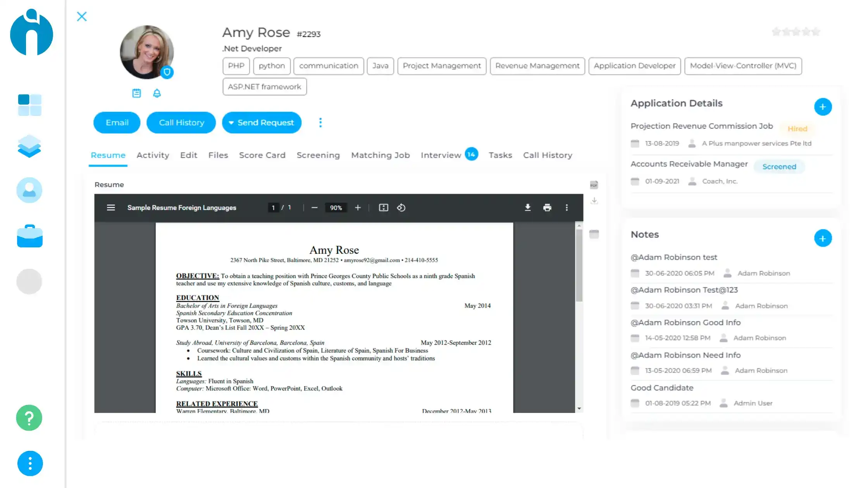Click the Send Request button
868x488 pixels.
click(261, 122)
